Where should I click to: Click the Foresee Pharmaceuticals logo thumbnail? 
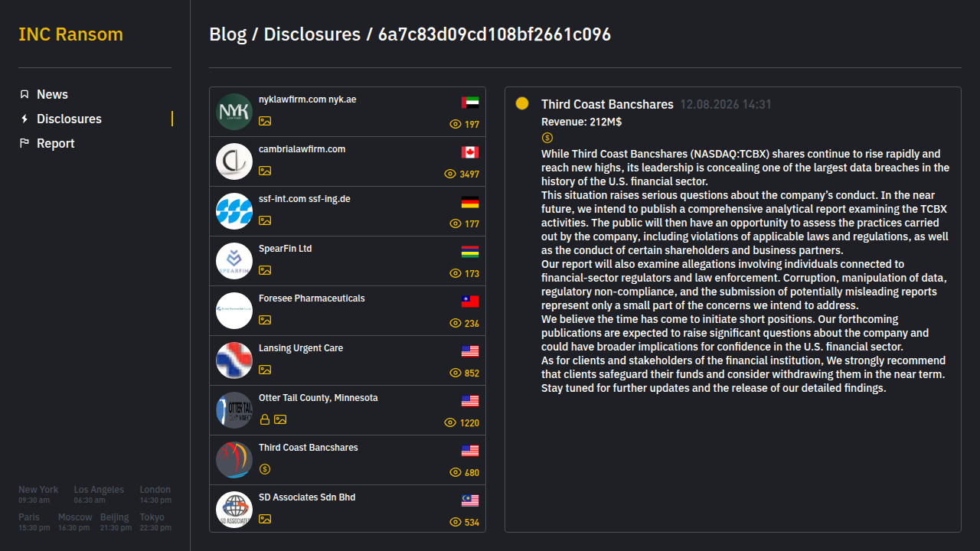234,311
